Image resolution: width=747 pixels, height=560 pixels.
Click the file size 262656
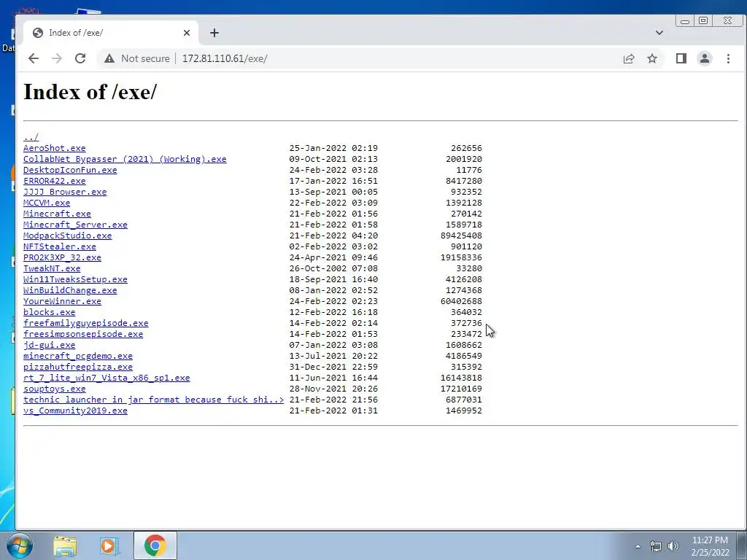(x=466, y=148)
